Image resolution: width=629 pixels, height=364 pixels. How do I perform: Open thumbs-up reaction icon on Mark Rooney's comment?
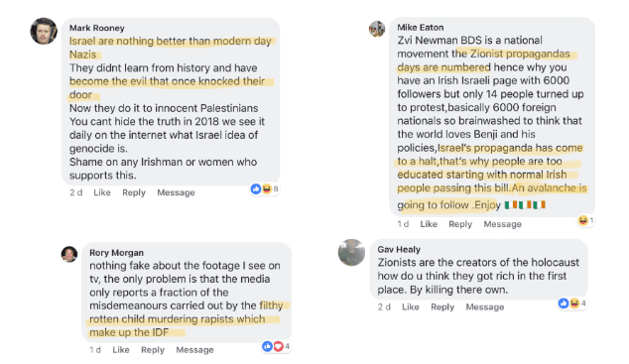[x=256, y=188]
